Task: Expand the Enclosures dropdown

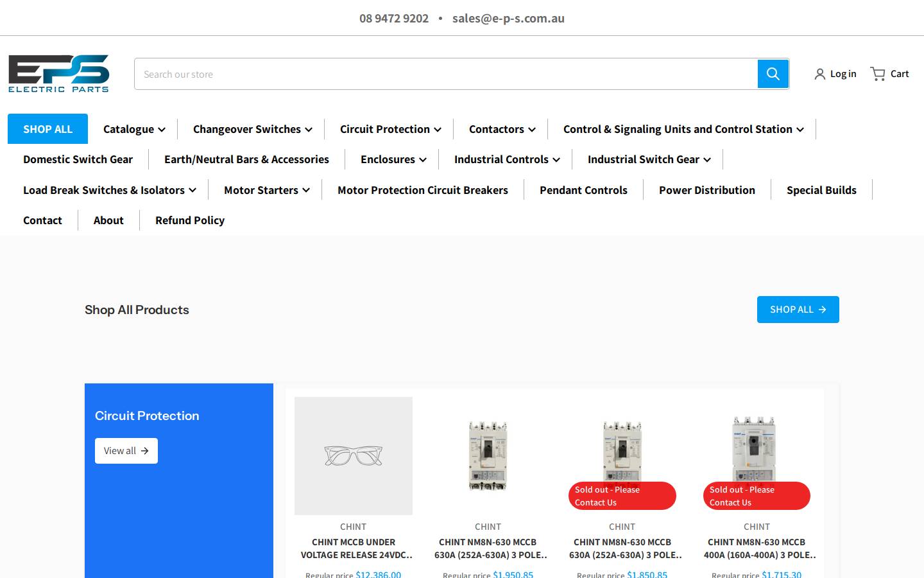Action: tap(393, 159)
